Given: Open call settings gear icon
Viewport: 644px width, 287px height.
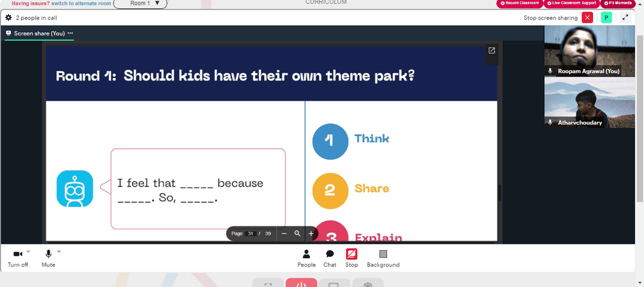Looking at the screenshot, I should coord(8,17).
